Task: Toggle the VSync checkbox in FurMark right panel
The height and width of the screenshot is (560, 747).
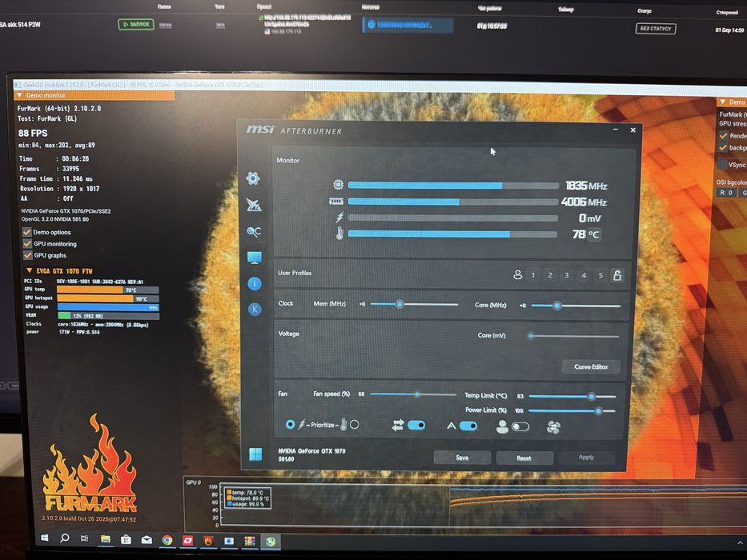Action: coord(723,165)
